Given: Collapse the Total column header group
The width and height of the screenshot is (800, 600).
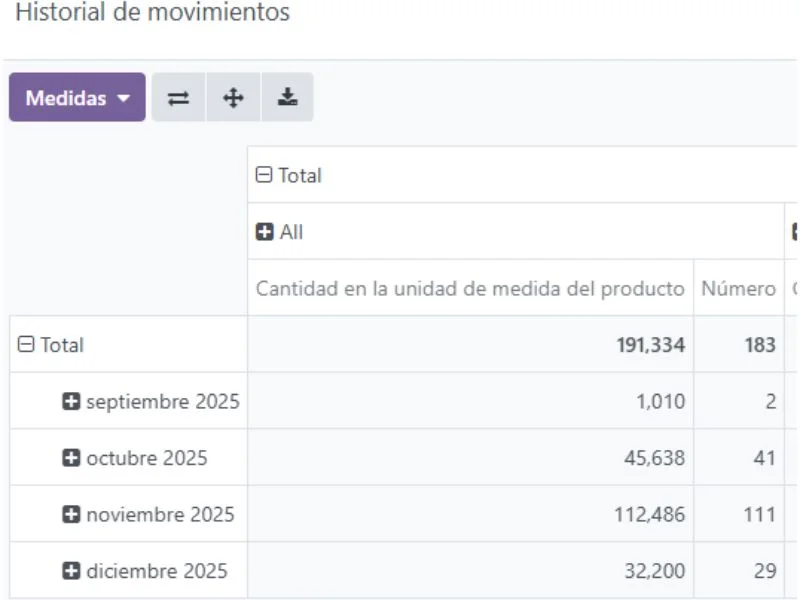Looking at the screenshot, I should 263,175.
